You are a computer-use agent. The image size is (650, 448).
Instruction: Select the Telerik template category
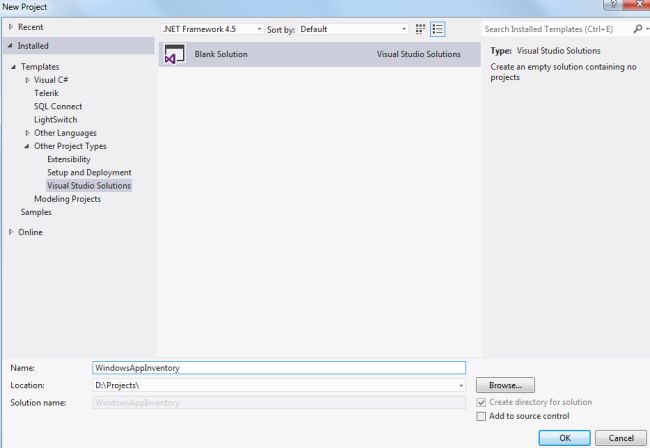tap(46, 93)
